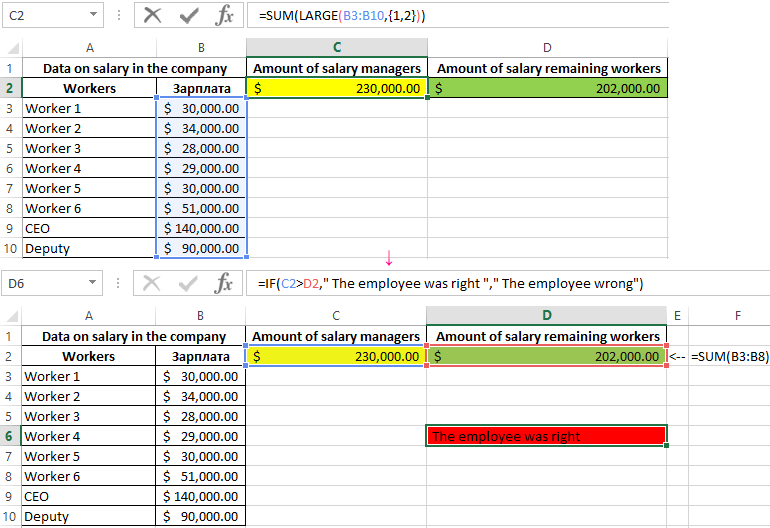770x528 pixels.
Task: Select column E by its header
Action: [x=677, y=316]
